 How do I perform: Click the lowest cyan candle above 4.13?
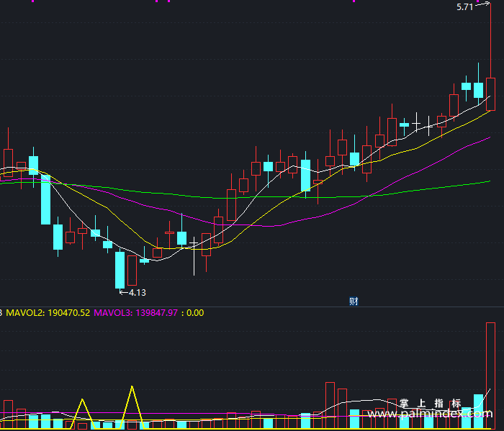pos(120,270)
